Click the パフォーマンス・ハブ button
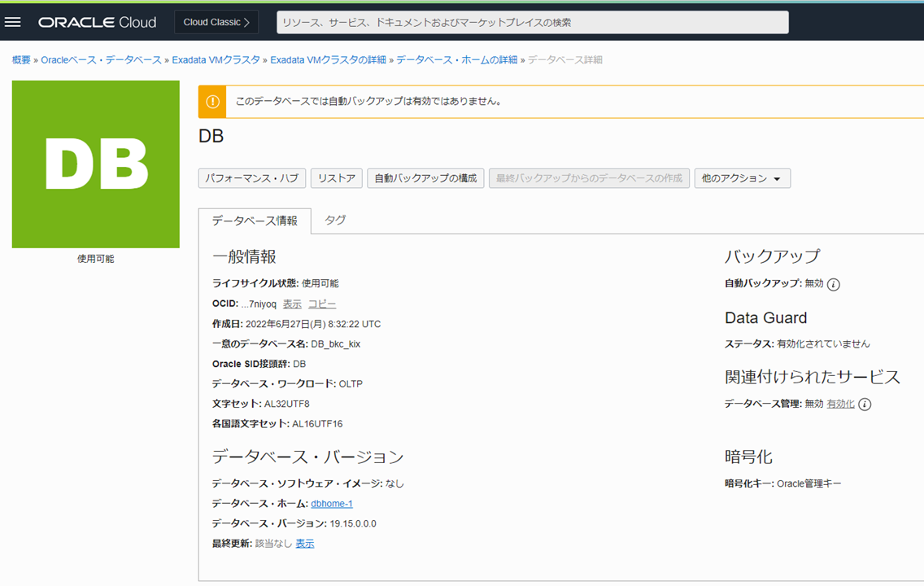 pos(252,178)
